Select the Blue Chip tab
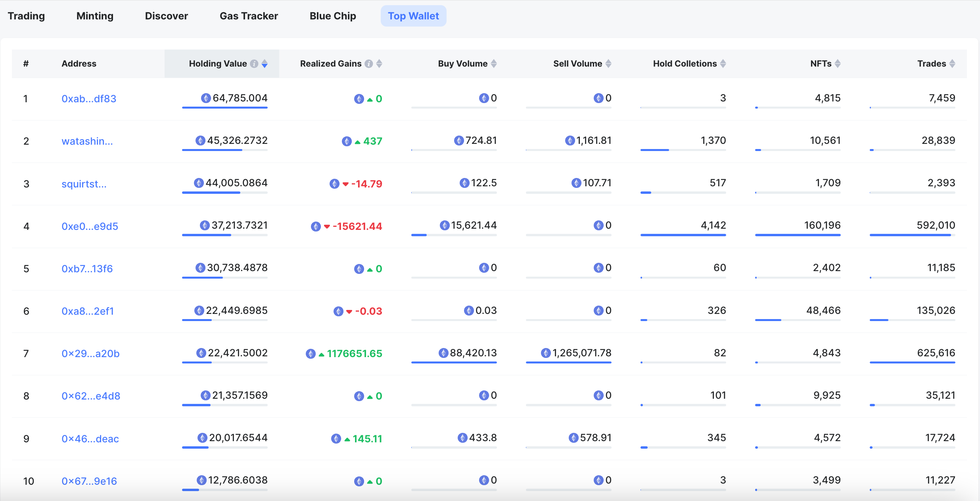 pos(333,16)
